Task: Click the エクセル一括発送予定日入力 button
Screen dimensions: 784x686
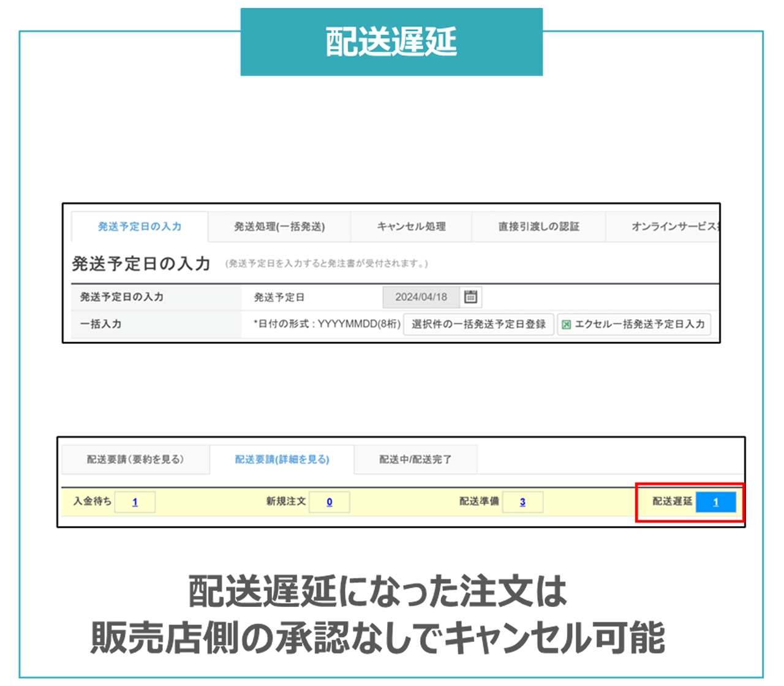Action: coord(634,325)
